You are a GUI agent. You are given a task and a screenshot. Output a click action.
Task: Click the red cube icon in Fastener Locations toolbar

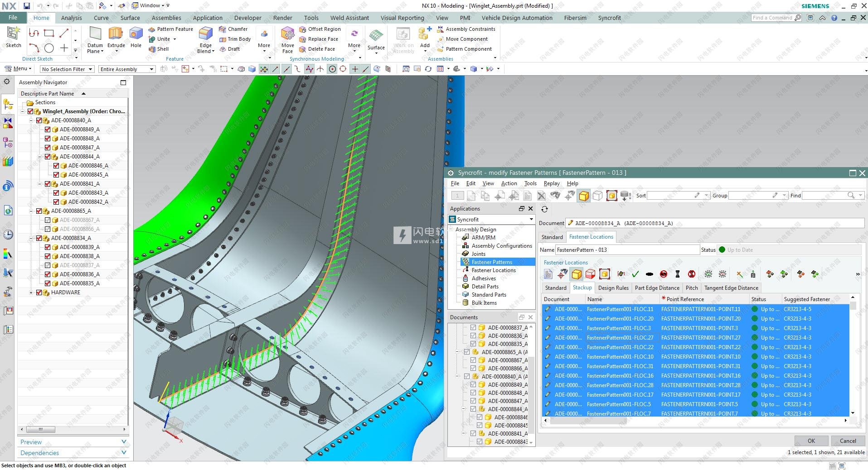[590, 274]
